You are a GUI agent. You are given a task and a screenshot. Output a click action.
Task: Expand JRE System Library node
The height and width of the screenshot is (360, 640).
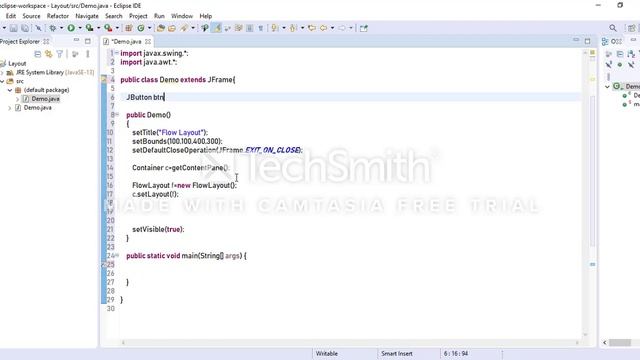(2, 73)
